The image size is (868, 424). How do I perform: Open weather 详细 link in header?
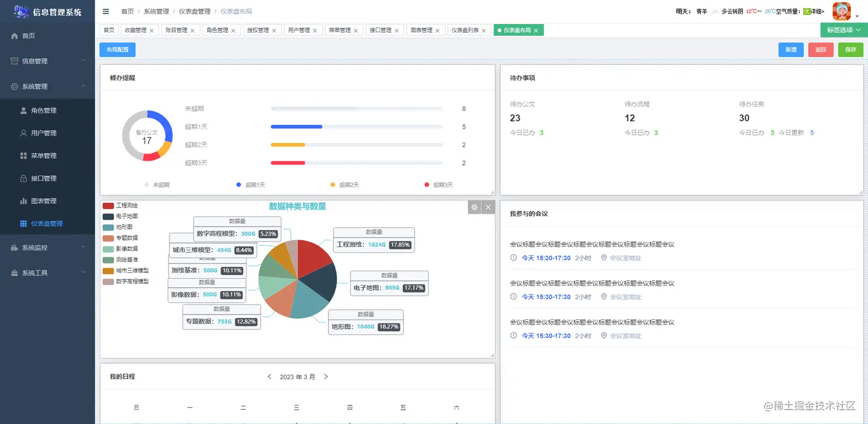tap(817, 11)
